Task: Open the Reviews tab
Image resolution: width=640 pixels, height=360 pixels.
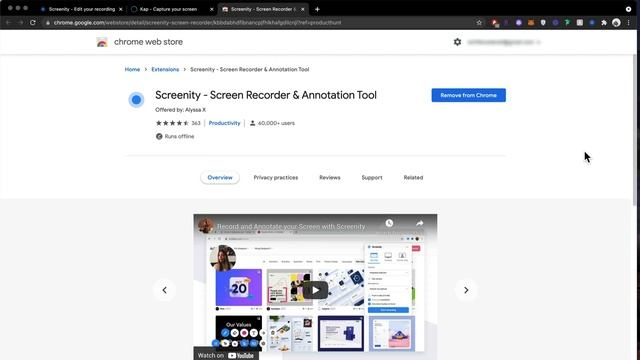Action: [x=329, y=178]
